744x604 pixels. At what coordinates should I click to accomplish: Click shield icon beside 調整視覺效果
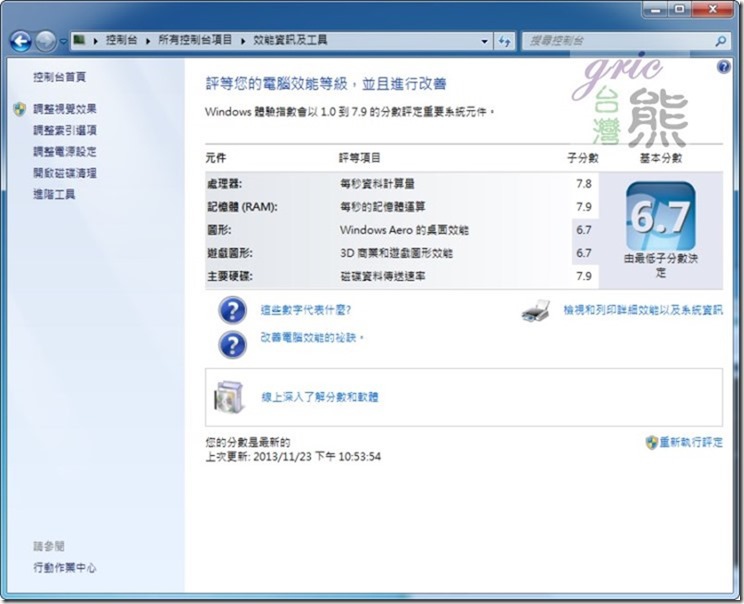[19, 110]
